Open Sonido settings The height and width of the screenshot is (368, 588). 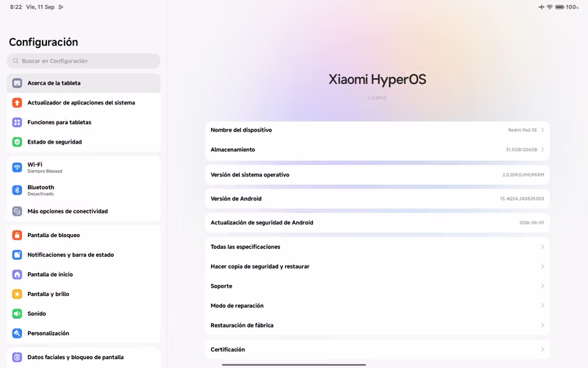pyautogui.click(x=84, y=314)
